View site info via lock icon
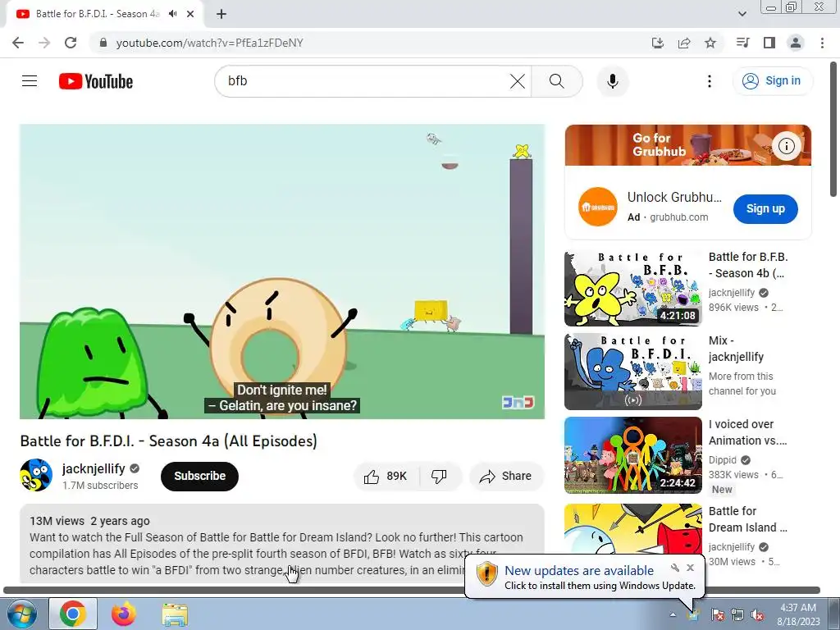 point(103,43)
